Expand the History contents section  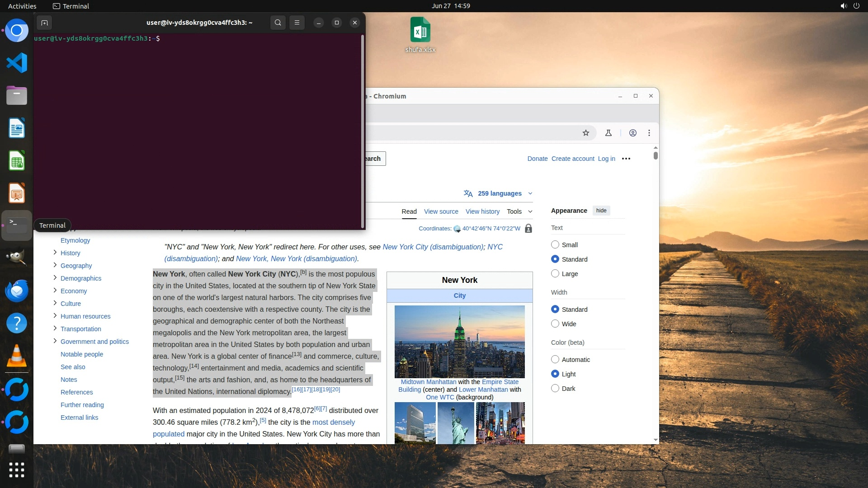(x=55, y=253)
